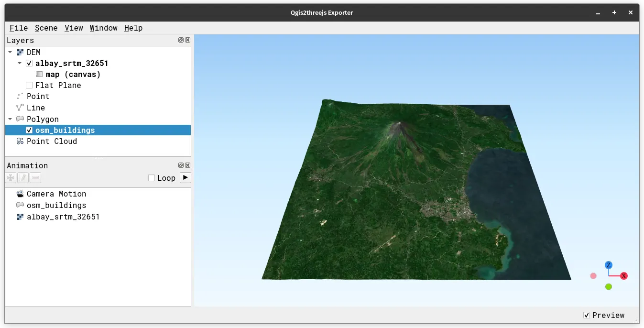Click the edit keyframe icon in Animation panel
Viewport: 644px width, 328px height.
pos(23,177)
